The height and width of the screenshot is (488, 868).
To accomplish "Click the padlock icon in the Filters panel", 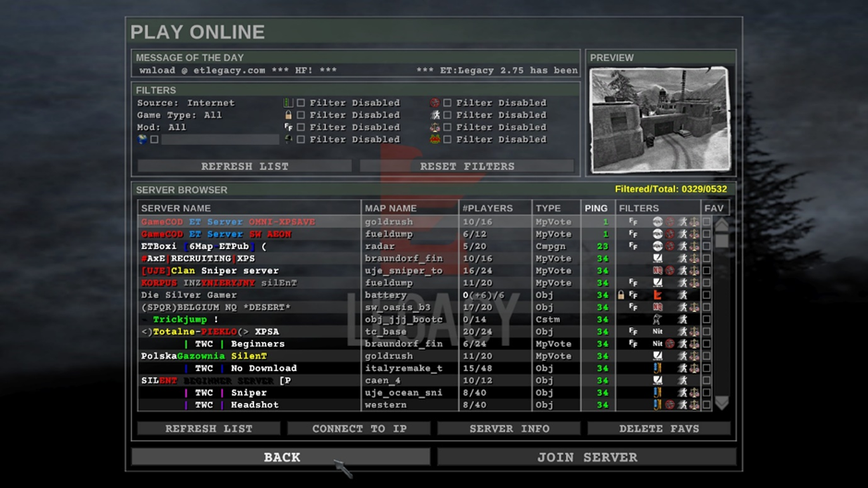I will pos(288,115).
